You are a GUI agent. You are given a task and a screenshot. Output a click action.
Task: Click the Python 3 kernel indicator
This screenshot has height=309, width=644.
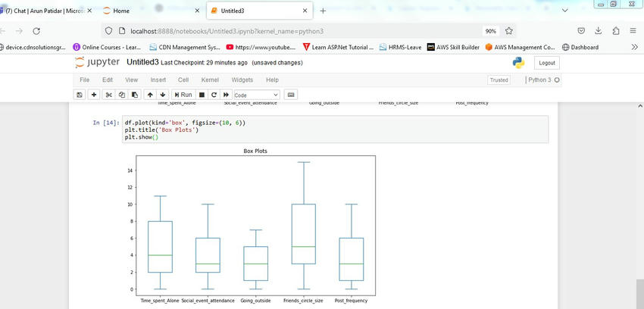coord(543,80)
